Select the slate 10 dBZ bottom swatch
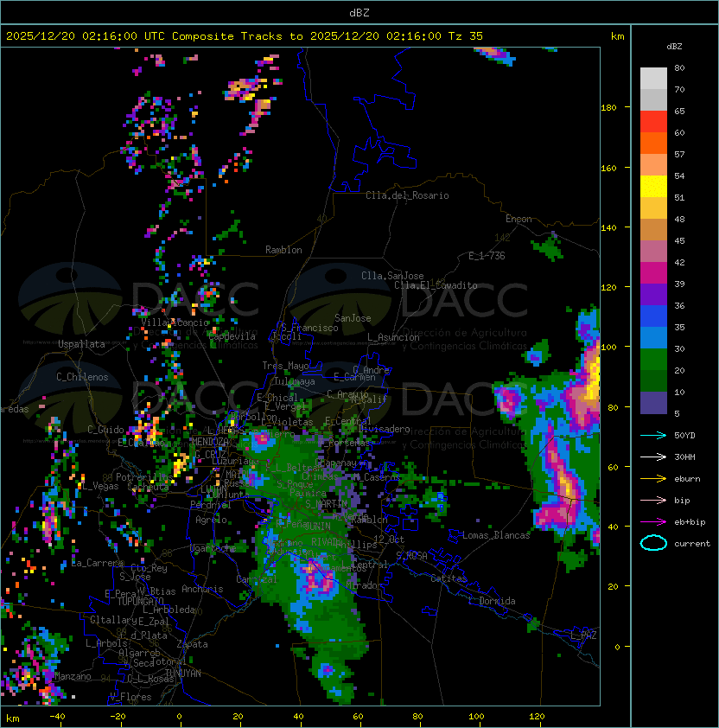Image resolution: width=719 pixels, height=728 pixels. tap(653, 403)
